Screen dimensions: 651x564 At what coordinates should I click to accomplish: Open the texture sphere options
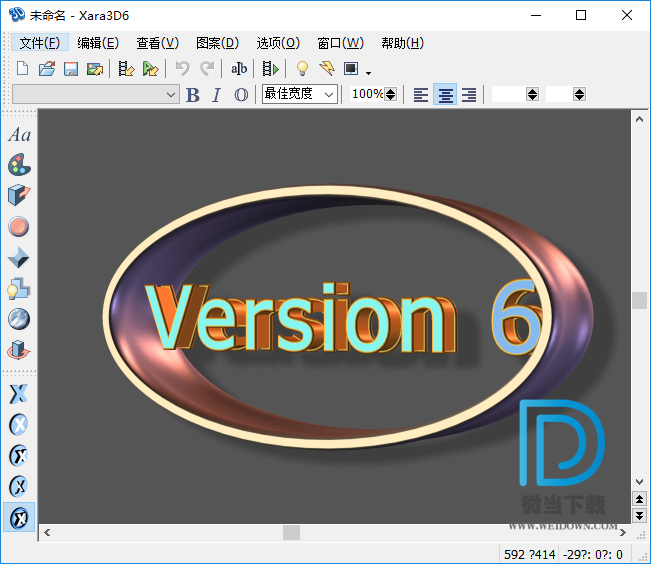pos(18,319)
